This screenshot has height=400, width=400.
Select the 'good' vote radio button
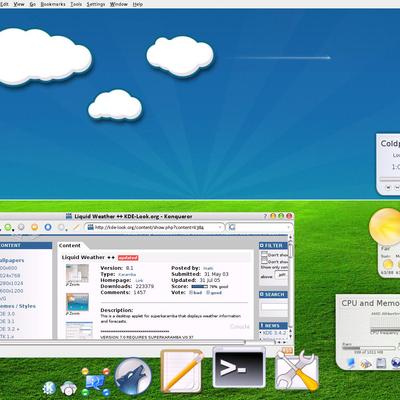point(208,292)
